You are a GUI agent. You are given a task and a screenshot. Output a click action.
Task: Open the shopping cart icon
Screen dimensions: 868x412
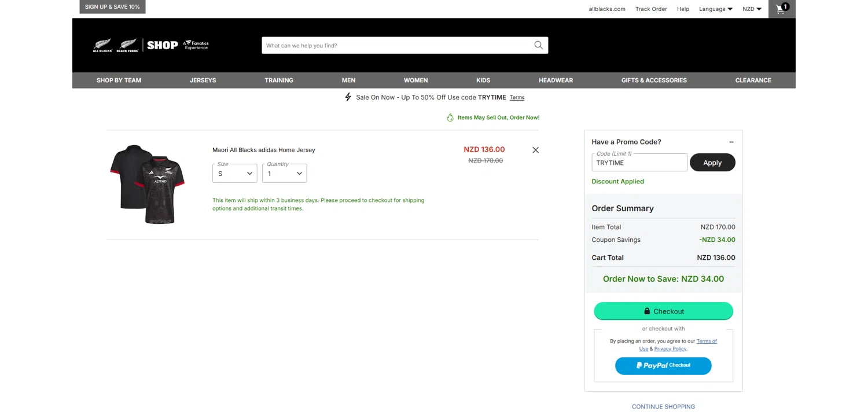pos(782,9)
